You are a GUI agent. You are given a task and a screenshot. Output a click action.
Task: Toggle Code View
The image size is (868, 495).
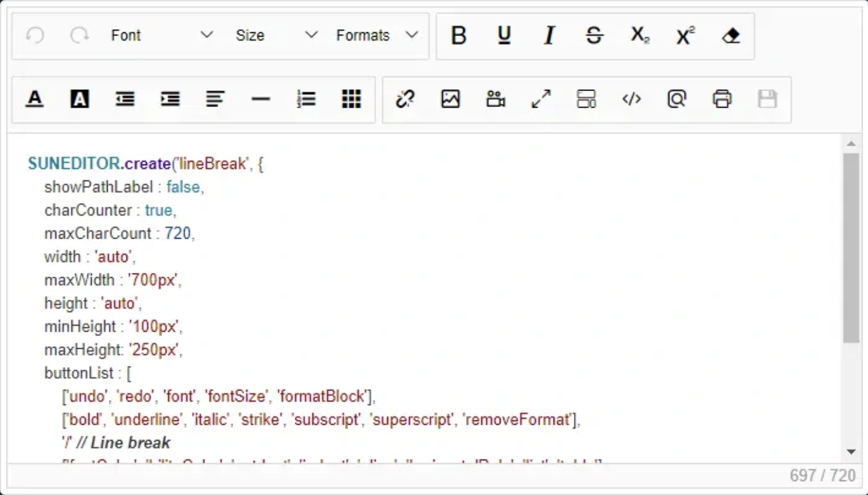coord(631,99)
